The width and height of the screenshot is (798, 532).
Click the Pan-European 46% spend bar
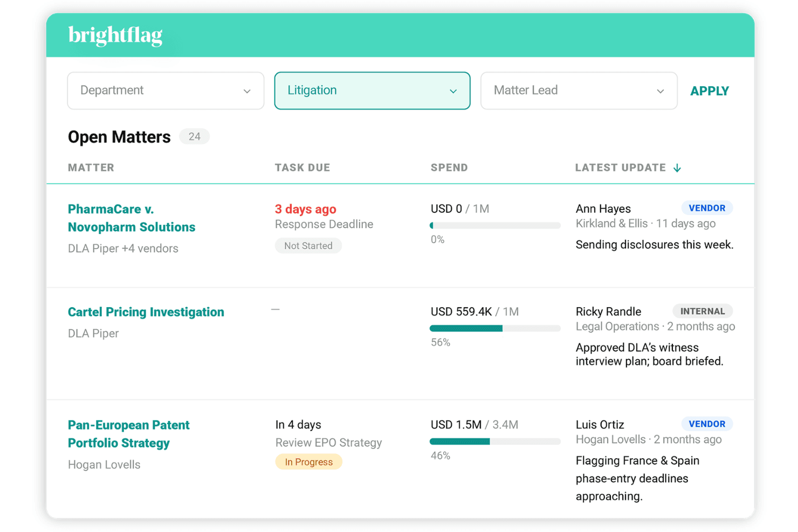coord(495,441)
